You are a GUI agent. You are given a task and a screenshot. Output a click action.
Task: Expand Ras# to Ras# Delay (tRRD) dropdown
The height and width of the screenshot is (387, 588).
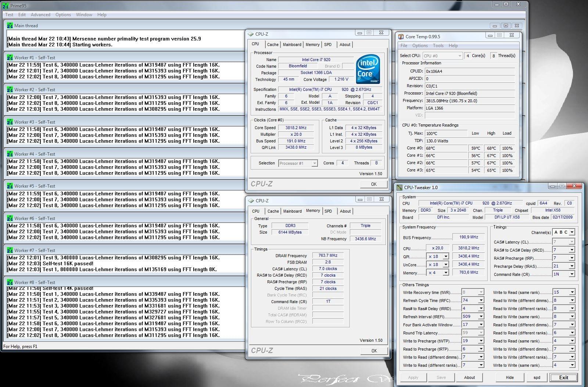(x=481, y=308)
